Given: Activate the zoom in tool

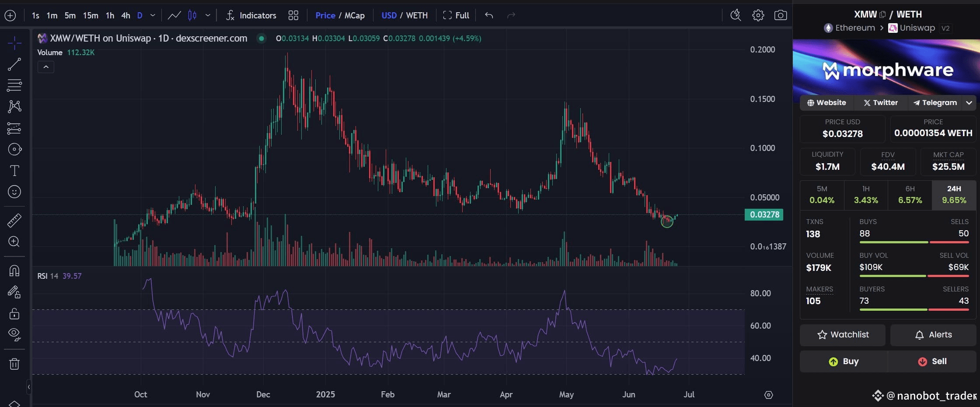Looking at the screenshot, I should (x=14, y=242).
